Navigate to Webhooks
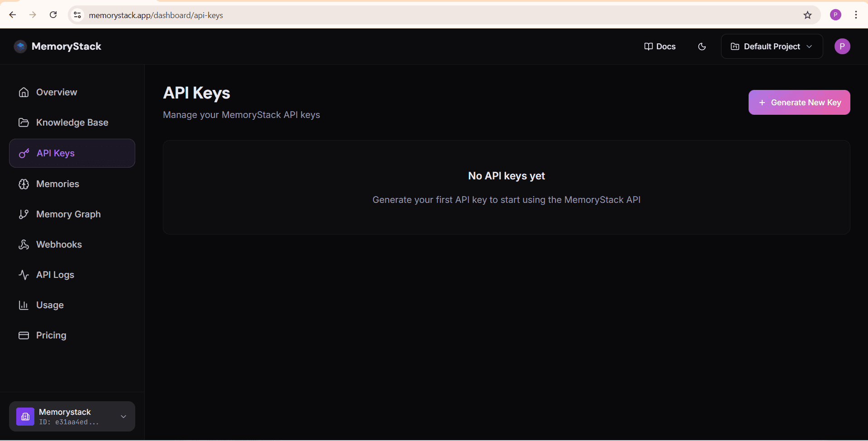This screenshot has width=868, height=441. tap(72, 244)
